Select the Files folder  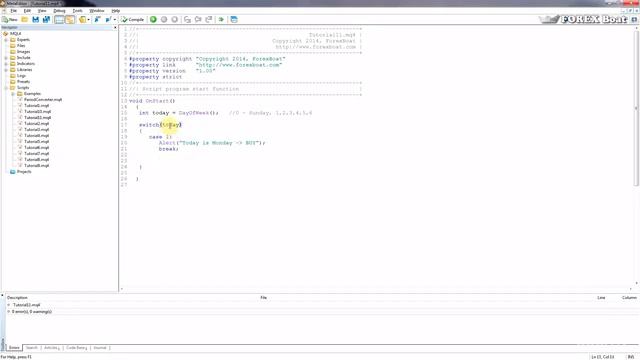(x=21, y=46)
